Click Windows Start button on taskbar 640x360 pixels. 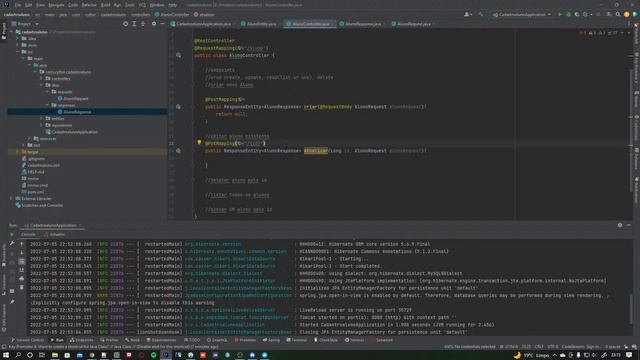point(6,355)
